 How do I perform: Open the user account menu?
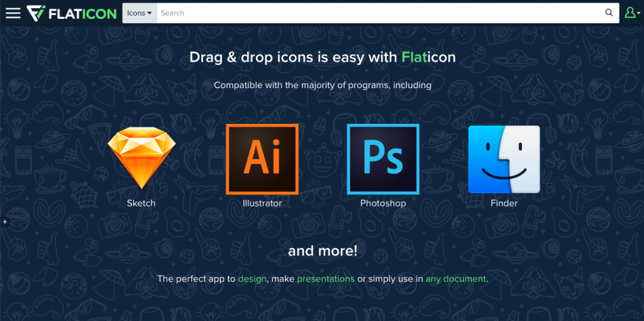631,13
